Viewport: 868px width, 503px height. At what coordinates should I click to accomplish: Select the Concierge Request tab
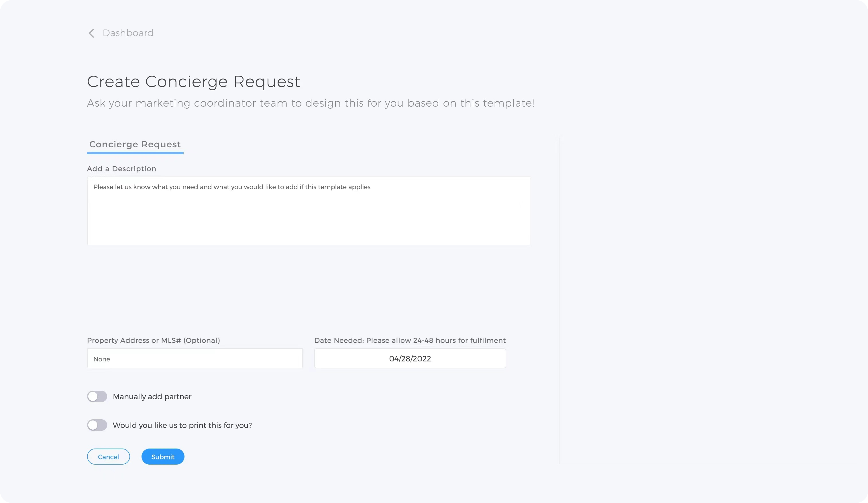pos(135,144)
